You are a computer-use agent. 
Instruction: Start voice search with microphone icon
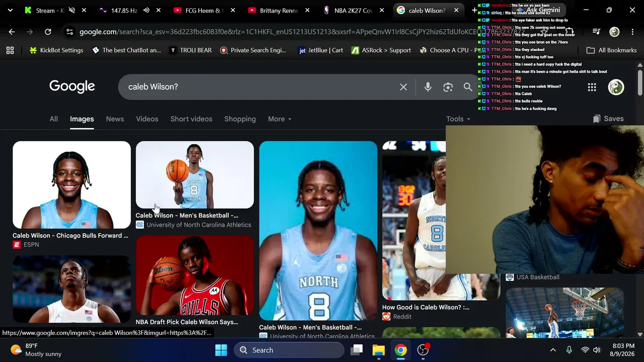point(428,87)
